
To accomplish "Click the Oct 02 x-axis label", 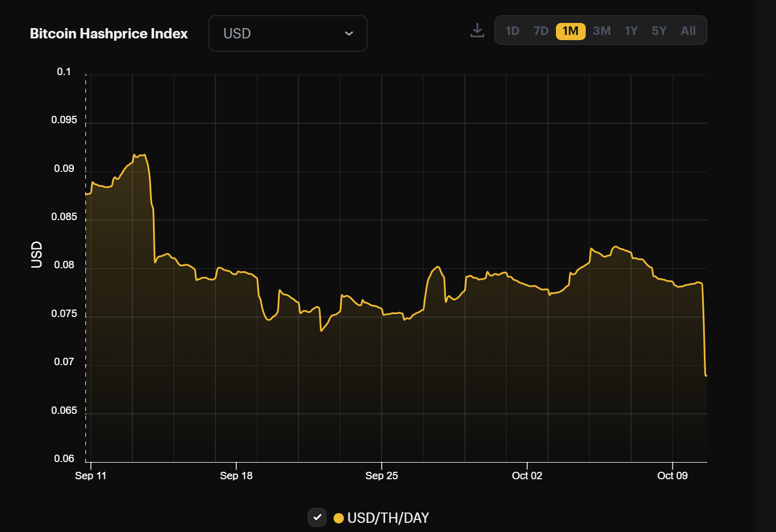I will click(527, 476).
